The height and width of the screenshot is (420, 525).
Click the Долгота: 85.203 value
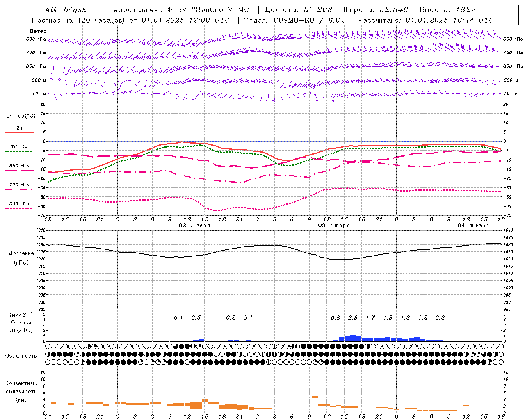[299, 10]
